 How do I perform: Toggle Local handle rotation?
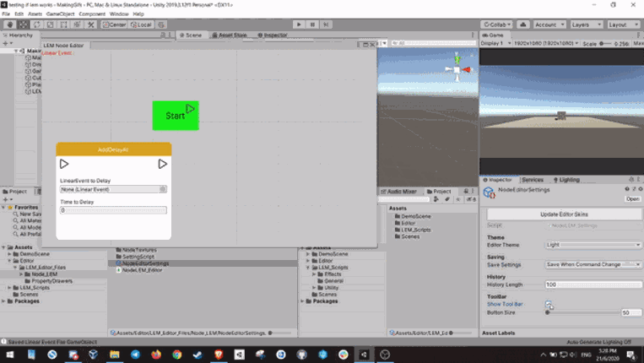[141, 24]
